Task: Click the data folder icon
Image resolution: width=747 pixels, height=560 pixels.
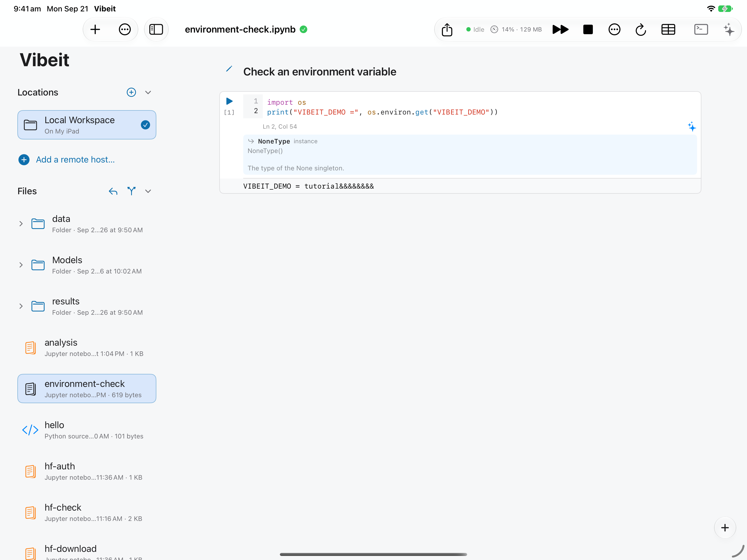Action: [38, 224]
